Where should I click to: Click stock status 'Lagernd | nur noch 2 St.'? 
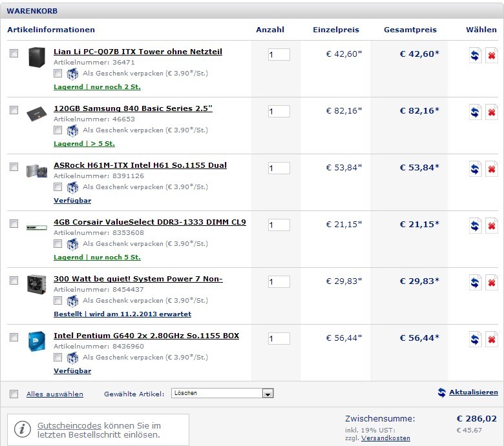point(97,87)
